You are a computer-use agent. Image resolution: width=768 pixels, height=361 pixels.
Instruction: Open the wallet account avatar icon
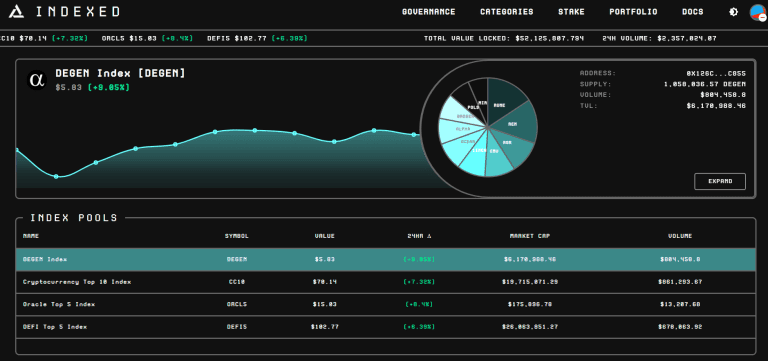758,12
